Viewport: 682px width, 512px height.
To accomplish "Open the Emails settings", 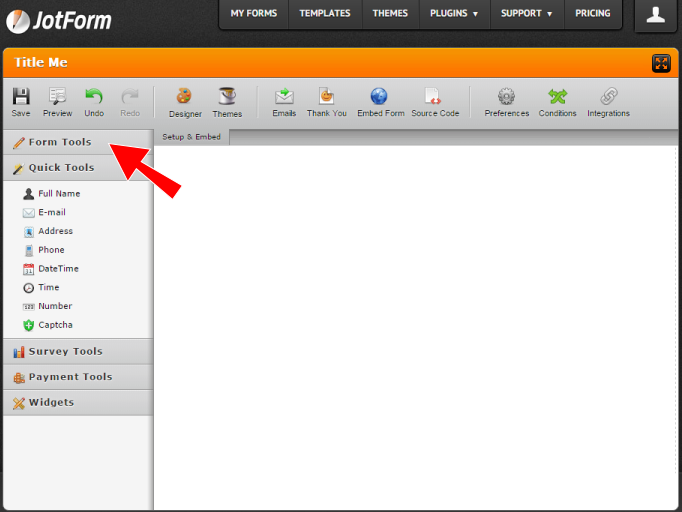I will pyautogui.click(x=284, y=102).
